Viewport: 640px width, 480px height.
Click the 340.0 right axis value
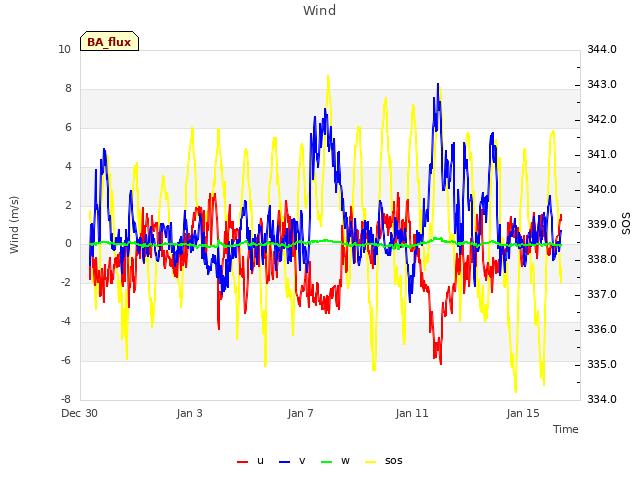[602, 189]
